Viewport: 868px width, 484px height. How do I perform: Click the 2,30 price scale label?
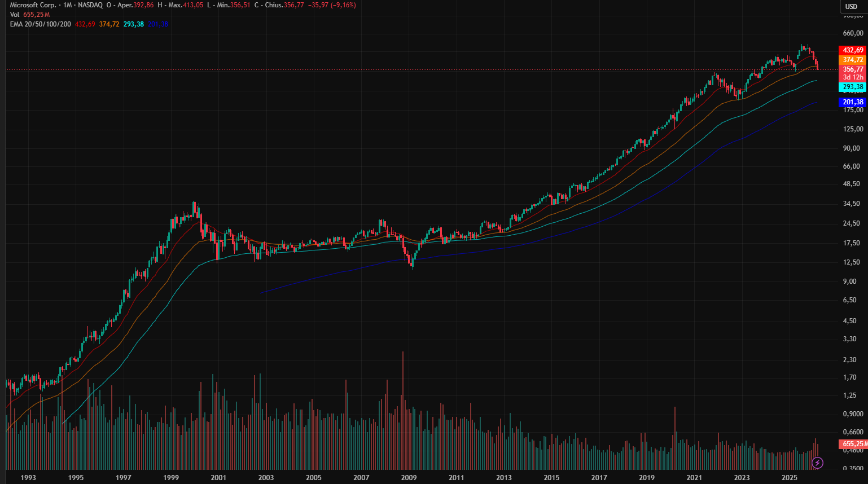tap(850, 360)
